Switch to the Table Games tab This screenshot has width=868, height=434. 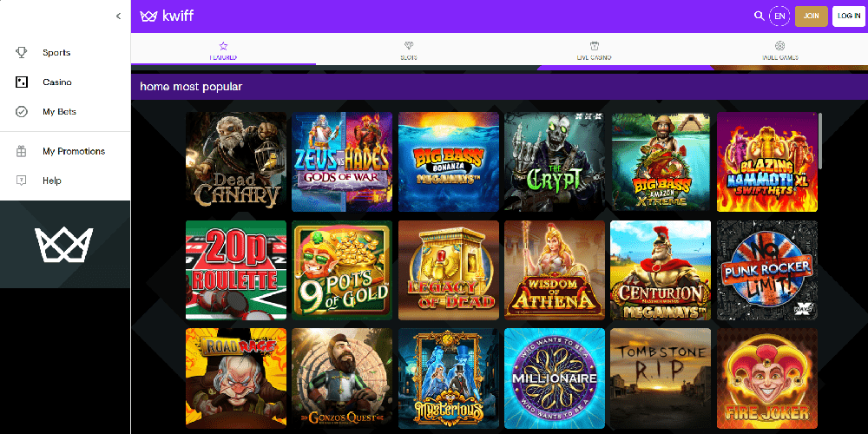(779, 49)
